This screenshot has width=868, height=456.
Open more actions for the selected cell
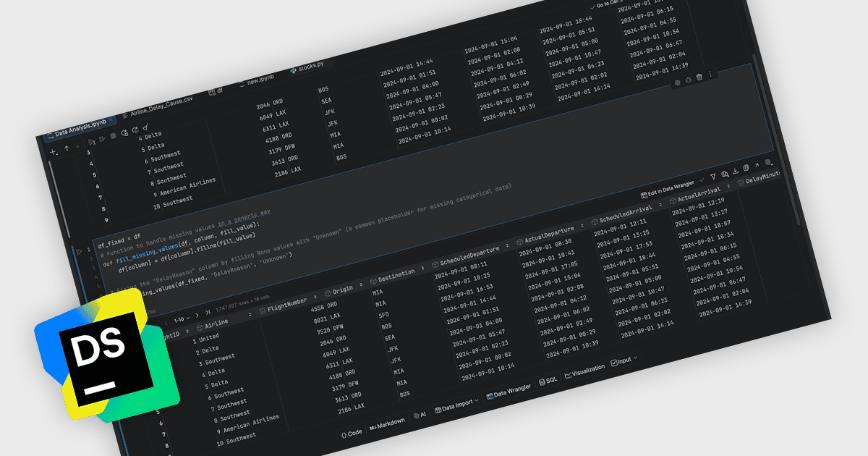(x=710, y=74)
